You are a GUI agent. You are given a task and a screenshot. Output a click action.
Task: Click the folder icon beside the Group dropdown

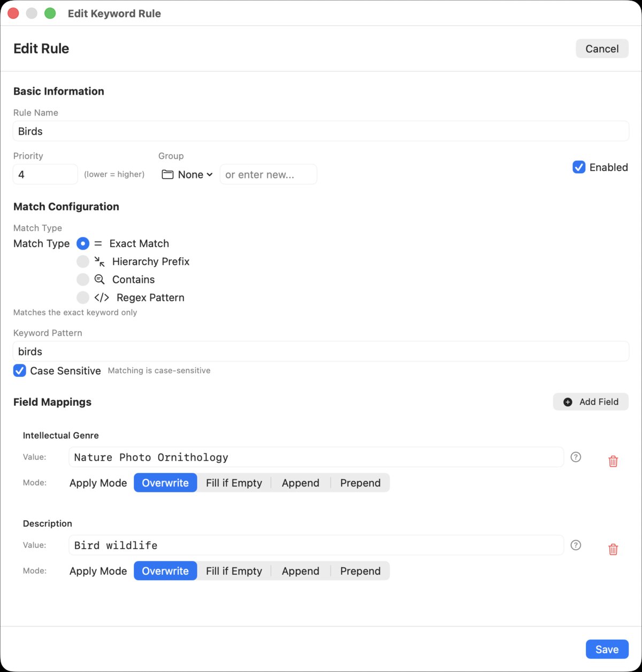coord(167,174)
